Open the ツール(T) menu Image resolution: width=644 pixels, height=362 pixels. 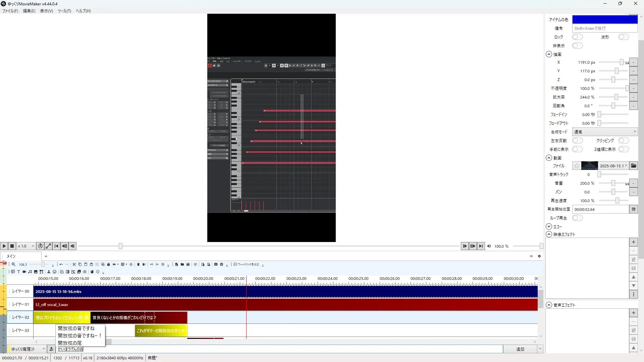point(64,11)
